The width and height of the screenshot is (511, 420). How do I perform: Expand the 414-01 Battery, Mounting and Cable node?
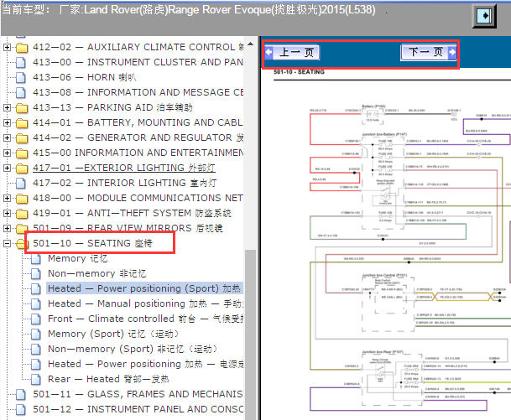tap(7, 122)
